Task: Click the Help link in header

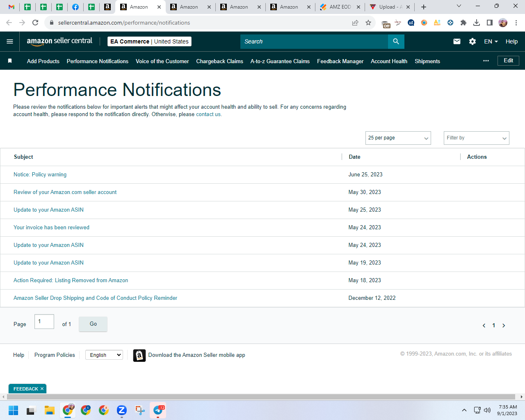Action: coord(511,41)
